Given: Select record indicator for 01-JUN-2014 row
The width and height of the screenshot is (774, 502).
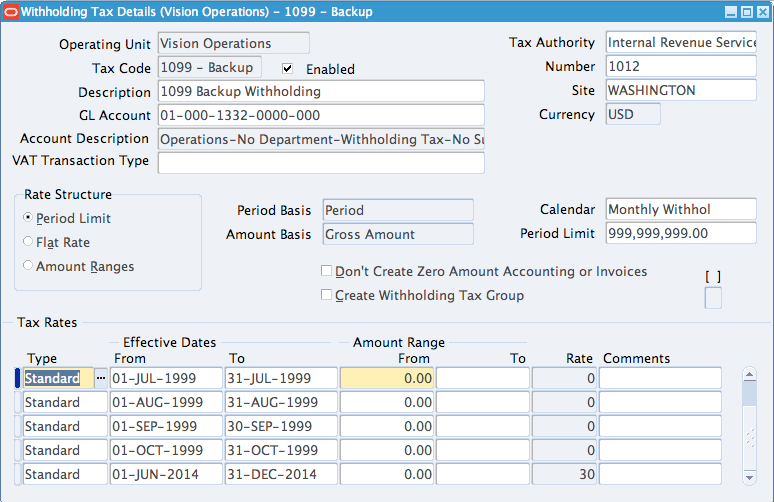Looking at the screenshot, I should coord(18,474).
